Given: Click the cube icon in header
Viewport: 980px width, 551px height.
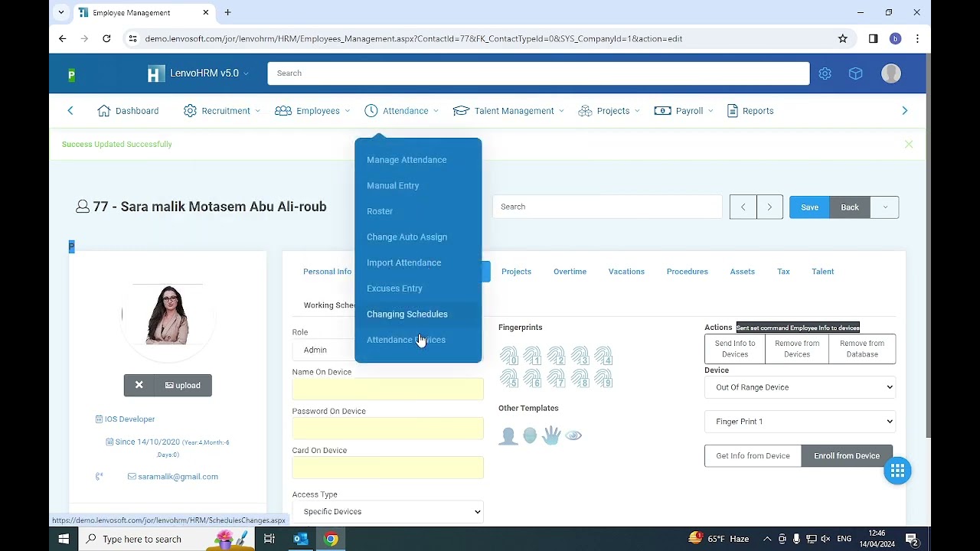Looking at the screenshot, I should point(856,73).
